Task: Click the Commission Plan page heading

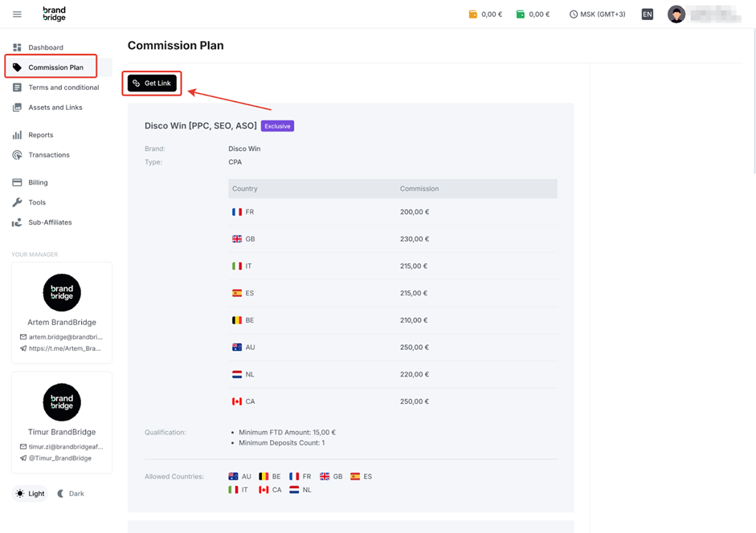Action: (x=175, y=45)
